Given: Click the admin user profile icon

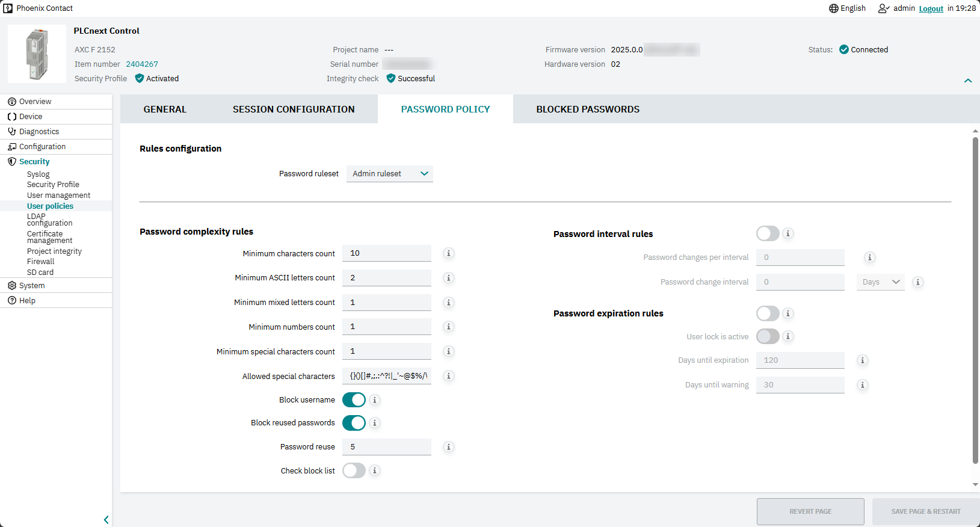Looking at the screenshot, I should pos(884,8).
